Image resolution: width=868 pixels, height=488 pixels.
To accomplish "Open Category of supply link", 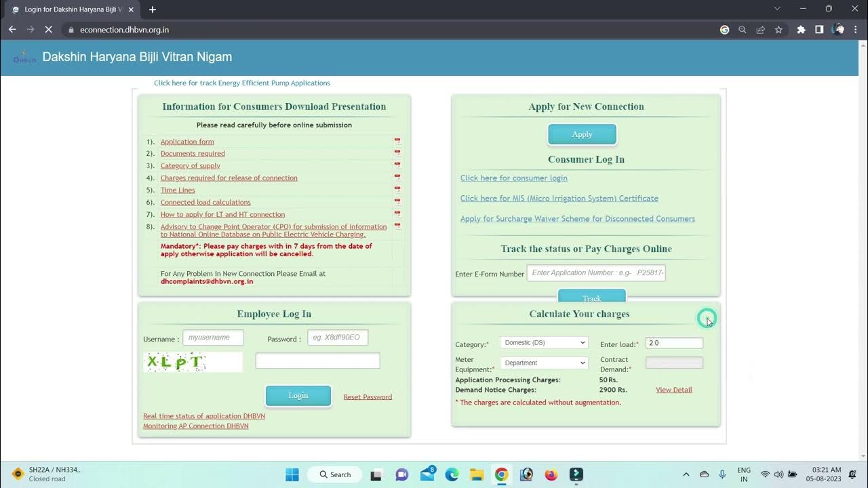I will [x=191, y=165].
